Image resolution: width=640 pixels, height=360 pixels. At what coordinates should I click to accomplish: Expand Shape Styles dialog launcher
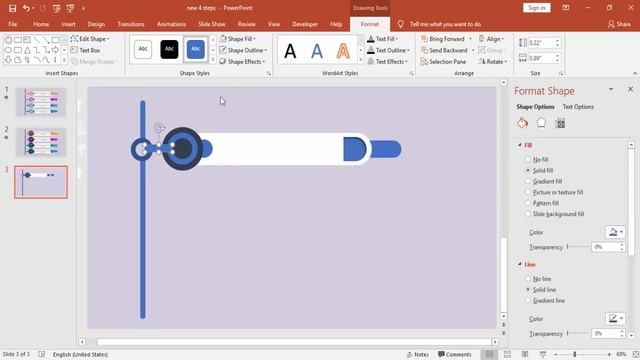click(269, 73)
